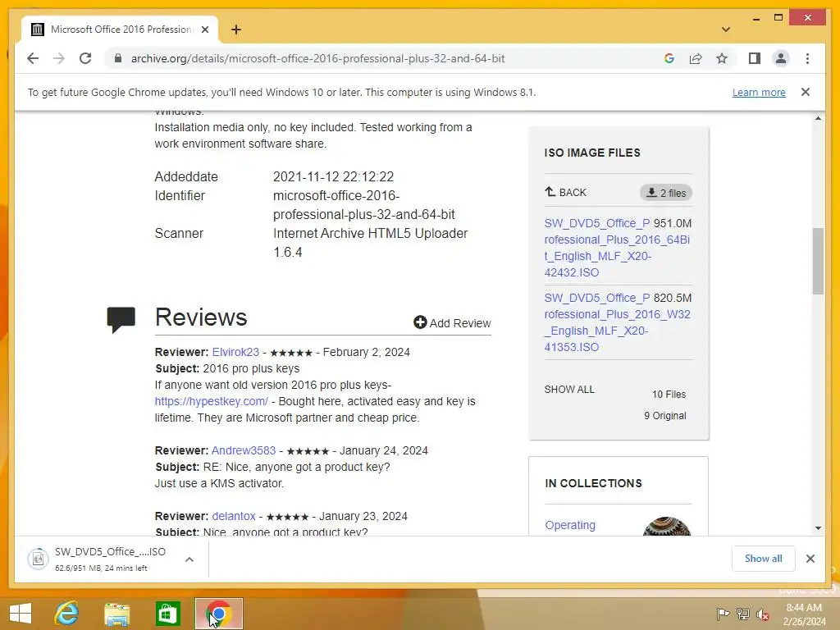The width and height of the screenshot is (840, 630).
Task: Click the muted volume tray icon
Action: pos(763,614)
